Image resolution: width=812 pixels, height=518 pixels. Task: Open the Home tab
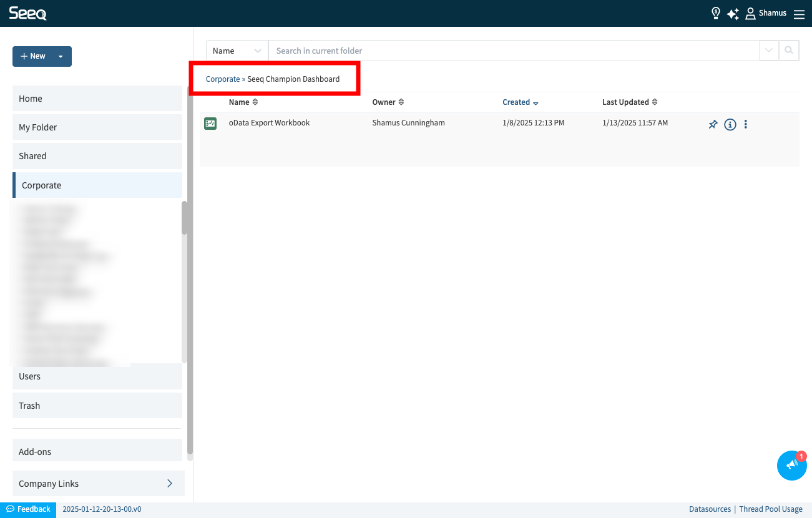(97, 99)
